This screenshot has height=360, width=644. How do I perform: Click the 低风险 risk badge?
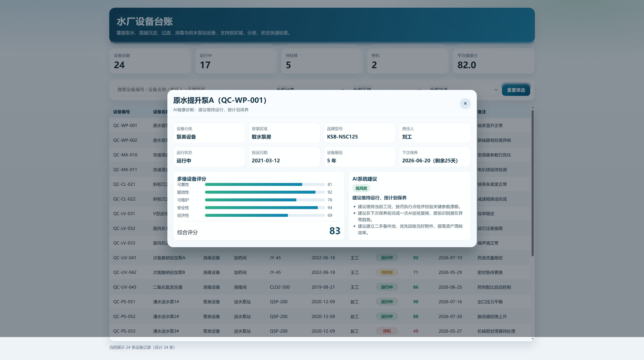(x=361, y=188)
